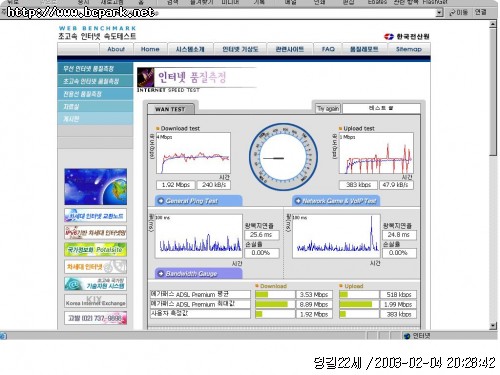Click the Internet Speed Test header logo

[146, 77]
